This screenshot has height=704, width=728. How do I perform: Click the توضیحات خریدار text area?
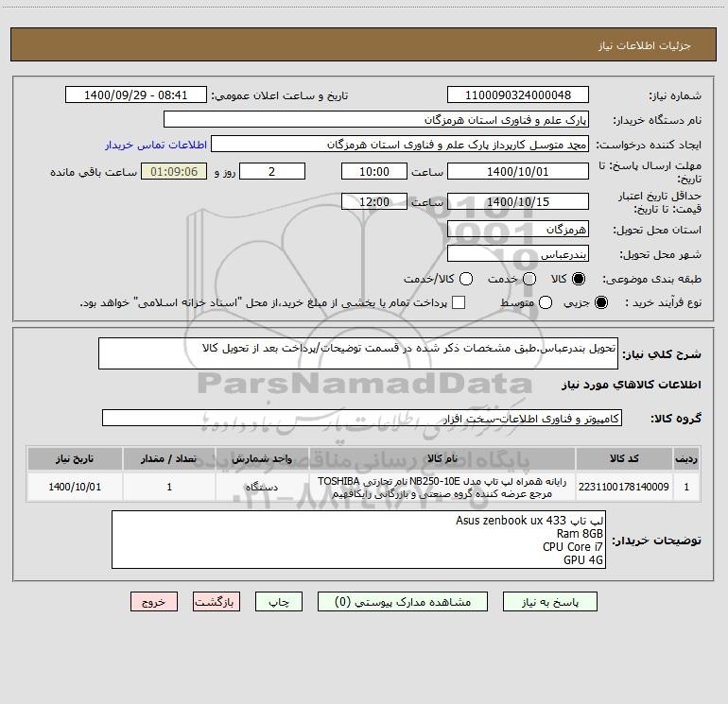(x=358, y=540)
